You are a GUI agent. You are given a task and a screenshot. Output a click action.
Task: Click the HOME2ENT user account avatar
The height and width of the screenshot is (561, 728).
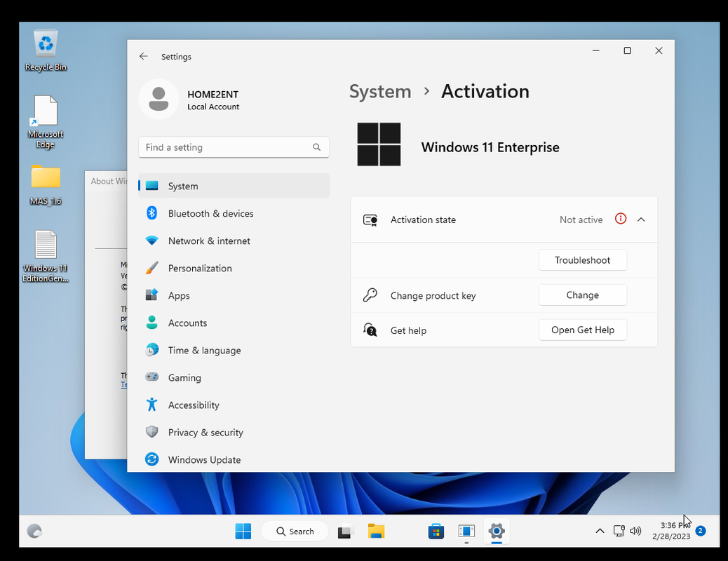coord(159,100)
